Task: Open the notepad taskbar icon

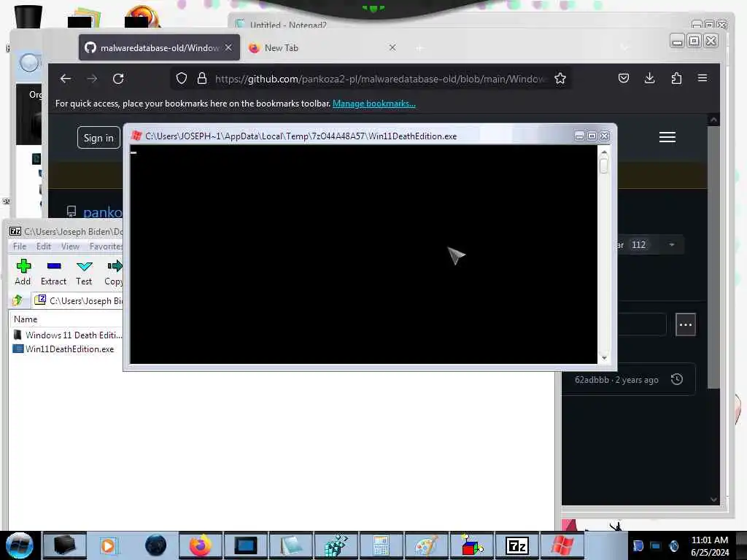Action: click(x=291, y=545)
